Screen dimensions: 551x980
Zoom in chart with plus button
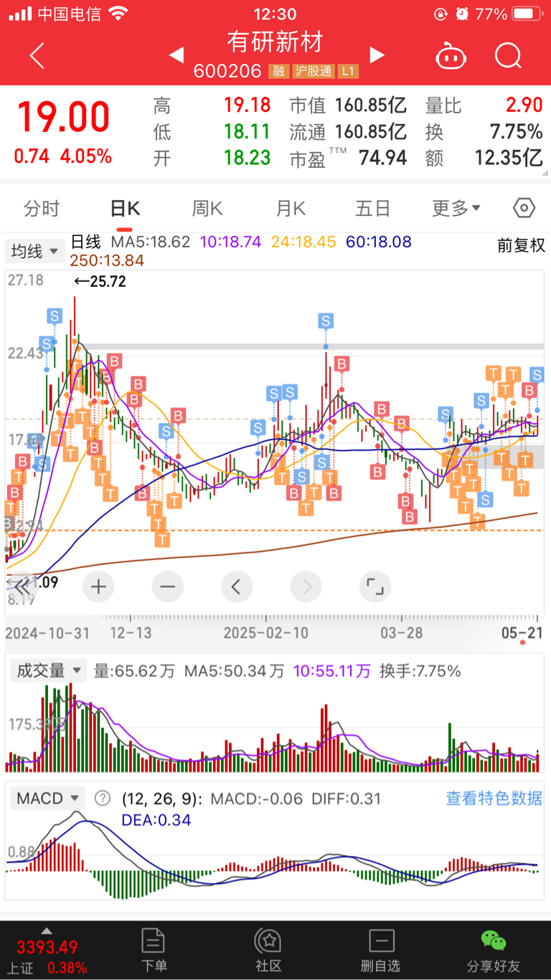98,587
